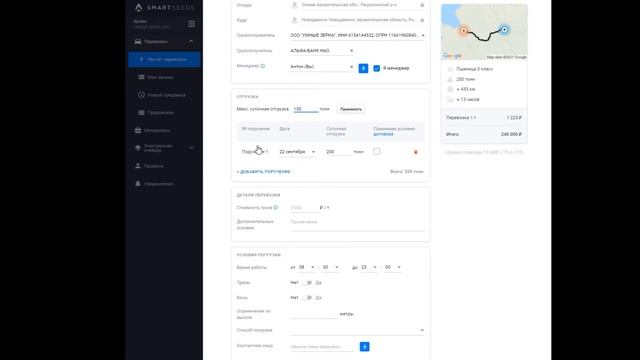The width and height of the screenshot is (640, 360).
Task: Click the red delete icon in Поручение 1 row
Action: (416, 152)
